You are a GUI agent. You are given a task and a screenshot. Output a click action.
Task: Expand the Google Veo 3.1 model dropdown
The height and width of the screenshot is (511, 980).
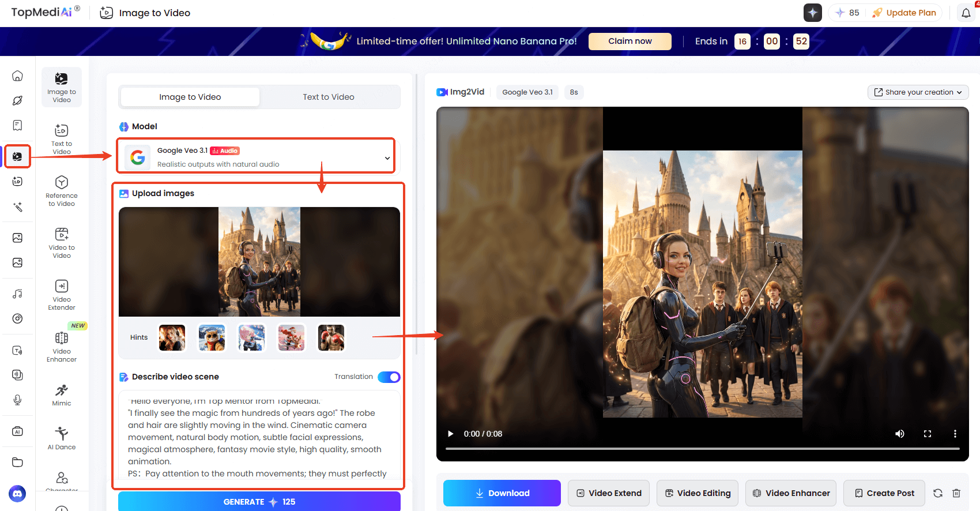click(x=387, y=157)
